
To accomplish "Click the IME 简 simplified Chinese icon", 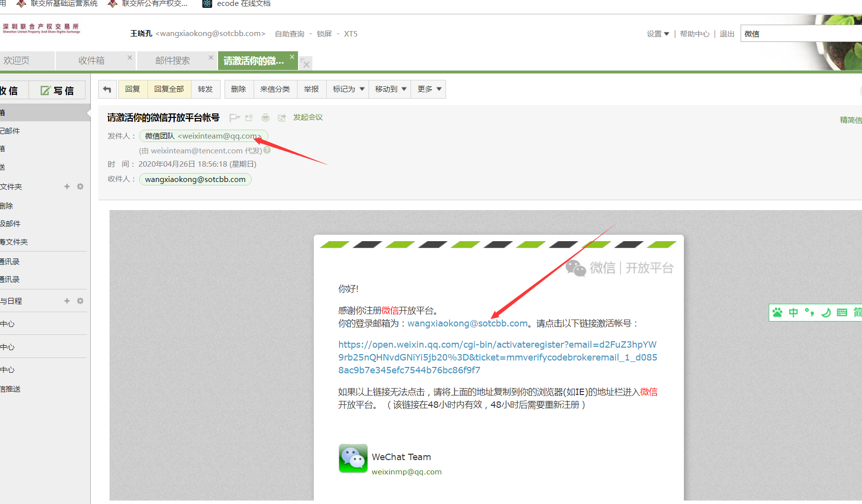I will pyautogui.click(x=858, y=313).
